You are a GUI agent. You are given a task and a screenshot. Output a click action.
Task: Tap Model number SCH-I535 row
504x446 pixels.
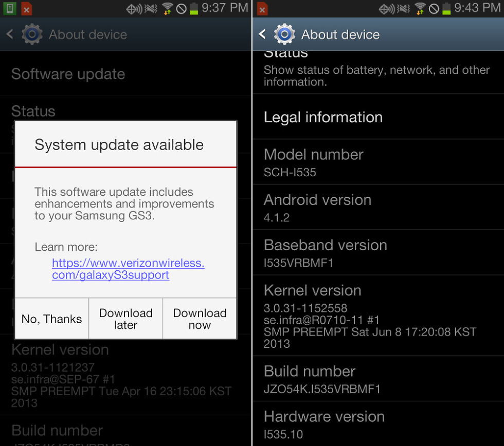[379, 162]
